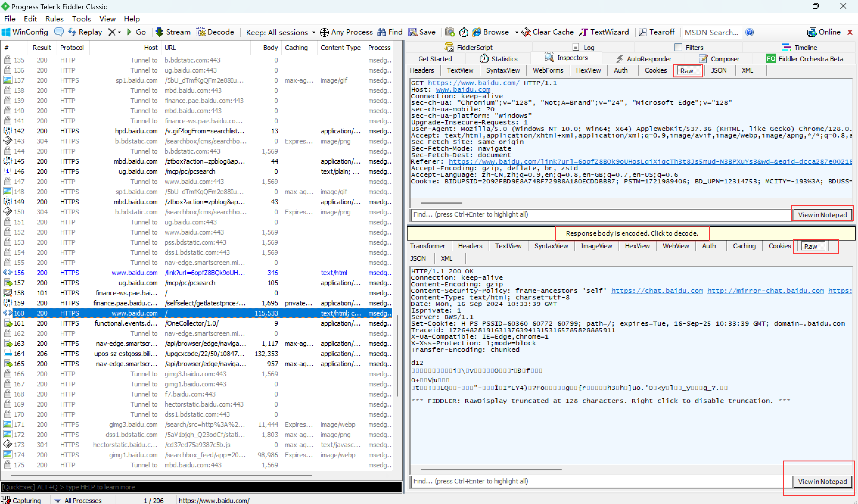
Task: Click the QuickExec command box
Action: (x=201, y=487)
